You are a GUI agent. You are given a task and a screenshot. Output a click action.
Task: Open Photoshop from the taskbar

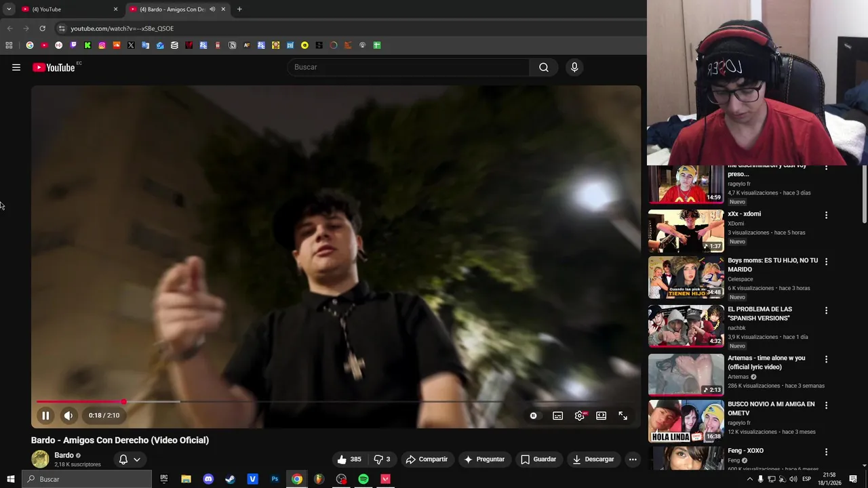coord(275,479)
